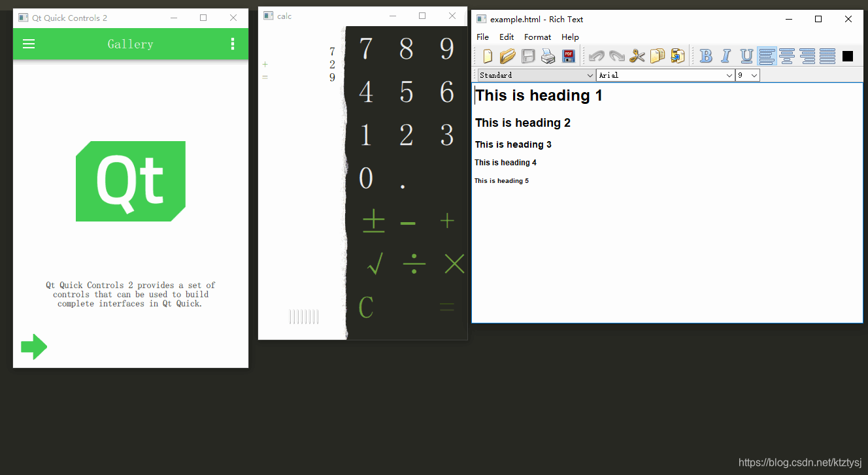The image size is (868, 475).
Task: Tap calculator digit 4
Action: pyautogui.click(x=366, y=92)
